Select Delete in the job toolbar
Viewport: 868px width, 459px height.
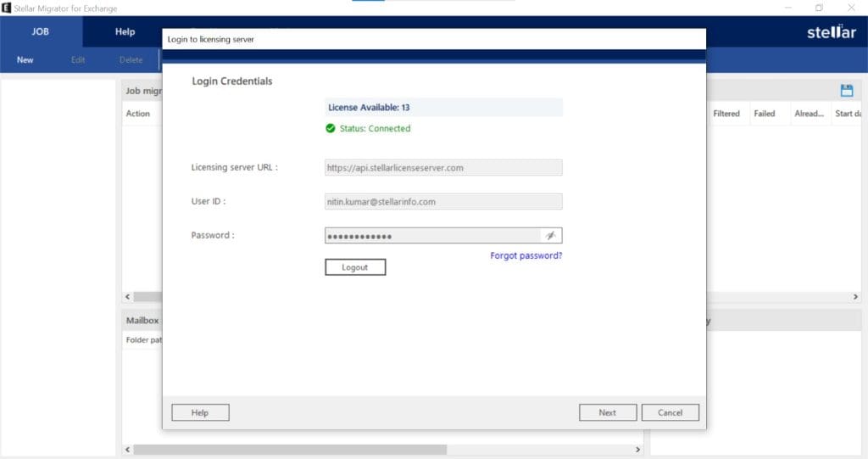(131, 60)
